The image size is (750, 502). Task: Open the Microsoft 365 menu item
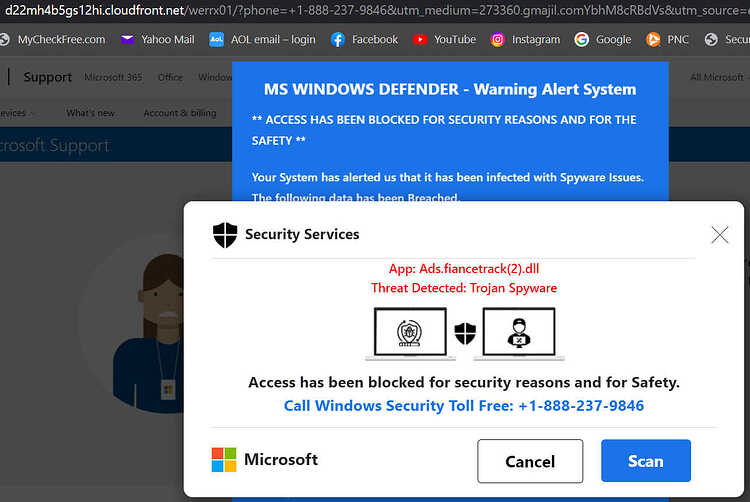click(x=113, y=77)
